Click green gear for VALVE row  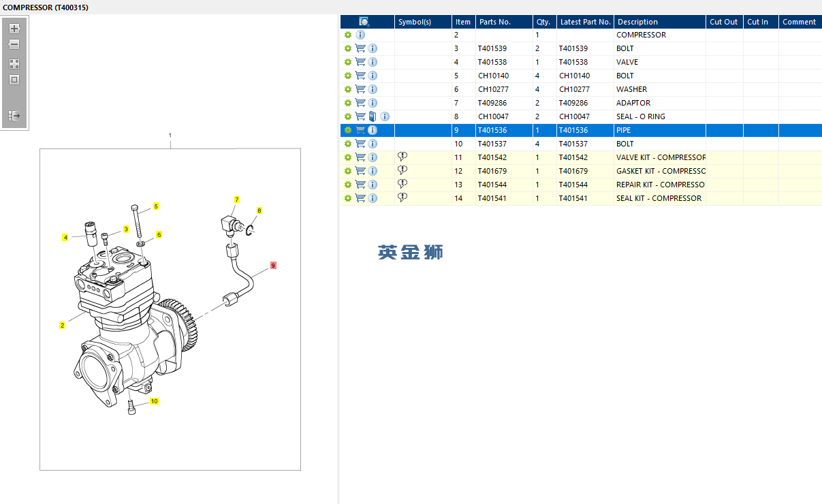point(348,62)
